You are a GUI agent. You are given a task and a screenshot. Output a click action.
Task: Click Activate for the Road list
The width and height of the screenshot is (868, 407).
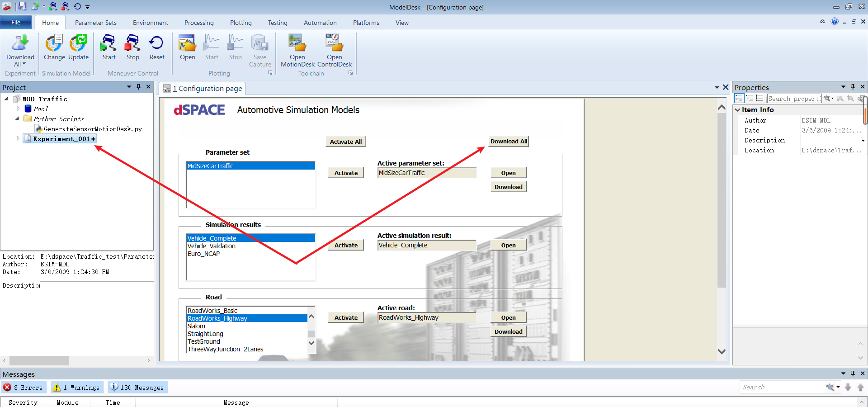[346, 317]
